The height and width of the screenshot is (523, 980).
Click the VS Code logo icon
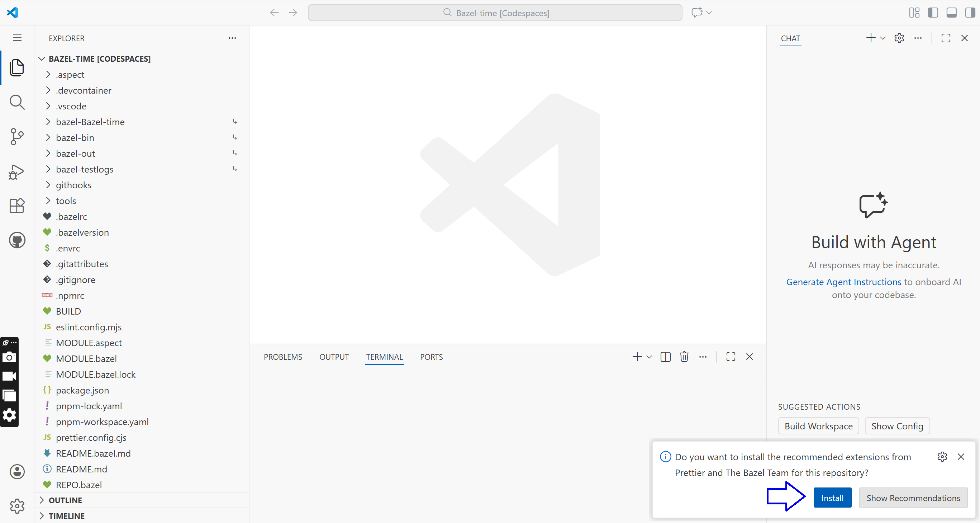(13, 13)
